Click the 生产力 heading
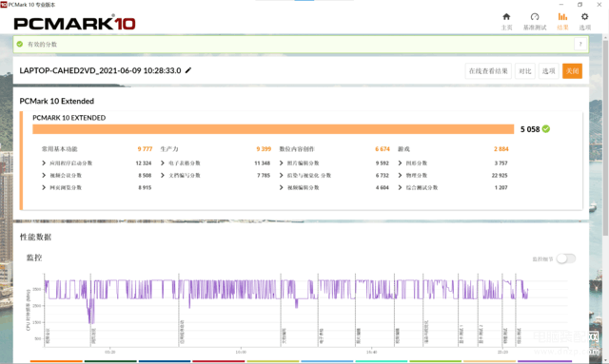609x364 pixels. [x=169, y=149]
